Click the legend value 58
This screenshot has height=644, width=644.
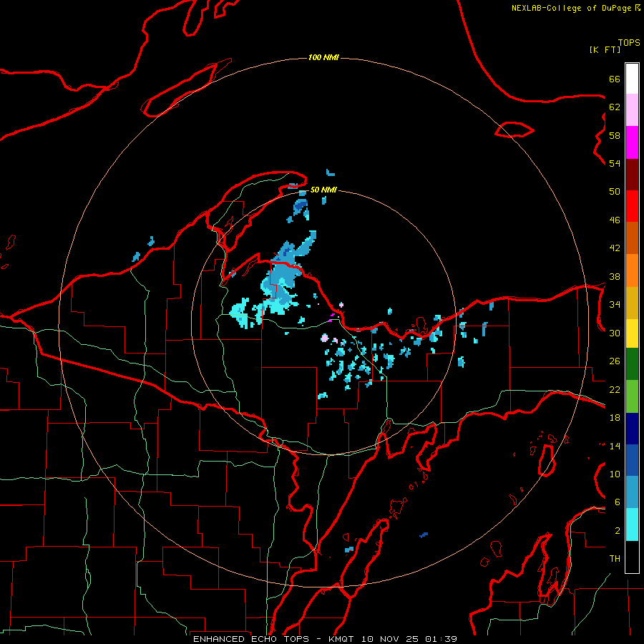point(615,135)
